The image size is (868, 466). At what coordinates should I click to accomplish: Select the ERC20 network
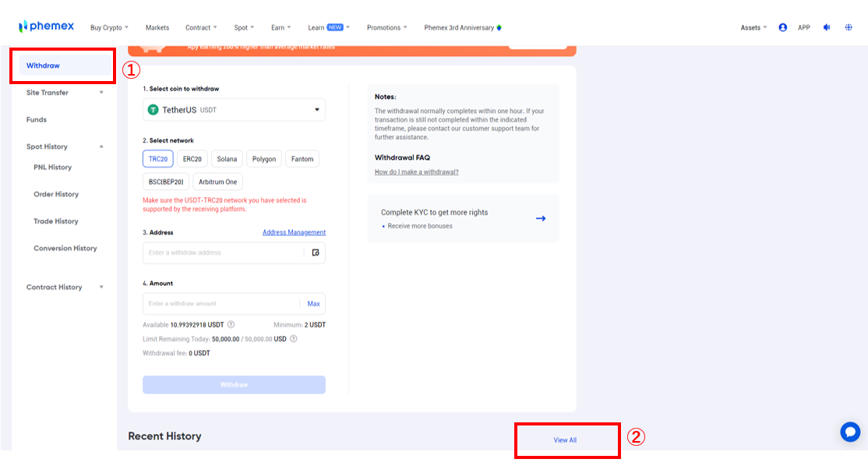tap(192, 159)
